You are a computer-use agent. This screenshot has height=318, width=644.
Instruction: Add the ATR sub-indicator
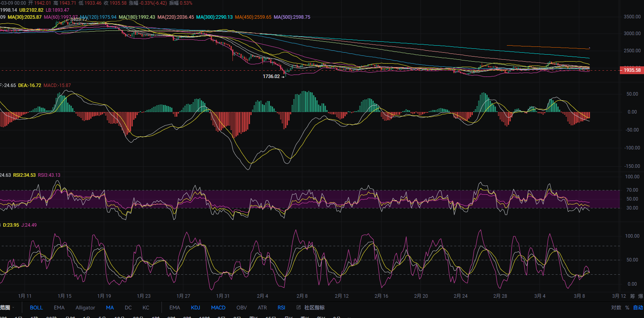pos(262,307)
